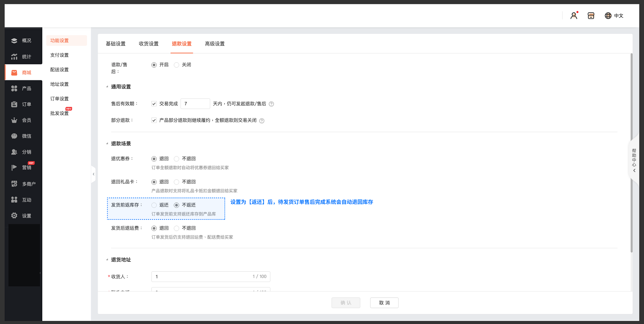
Task: Open the 会员 members crown icon
Action: [x=14, y=120]
